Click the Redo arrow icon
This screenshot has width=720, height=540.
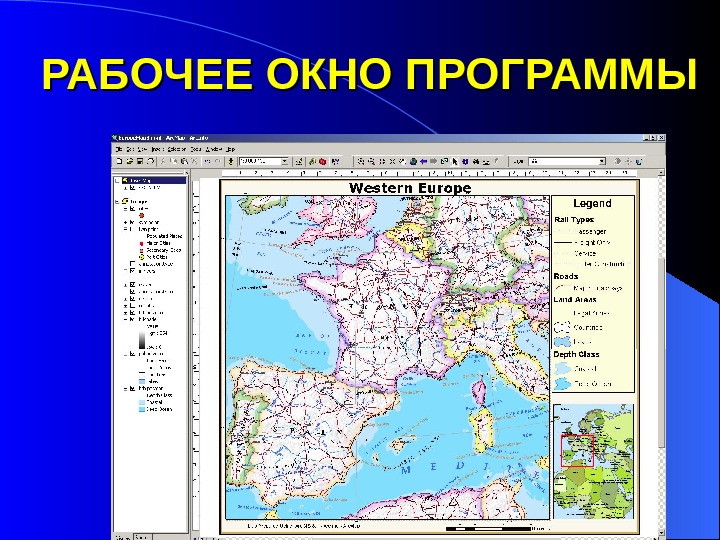(218, 161)
